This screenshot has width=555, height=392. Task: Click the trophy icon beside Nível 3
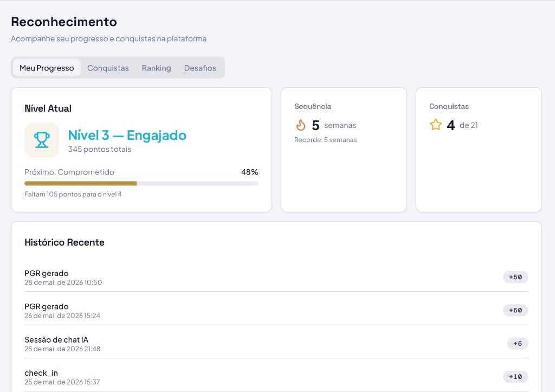[x=42, y=140]
